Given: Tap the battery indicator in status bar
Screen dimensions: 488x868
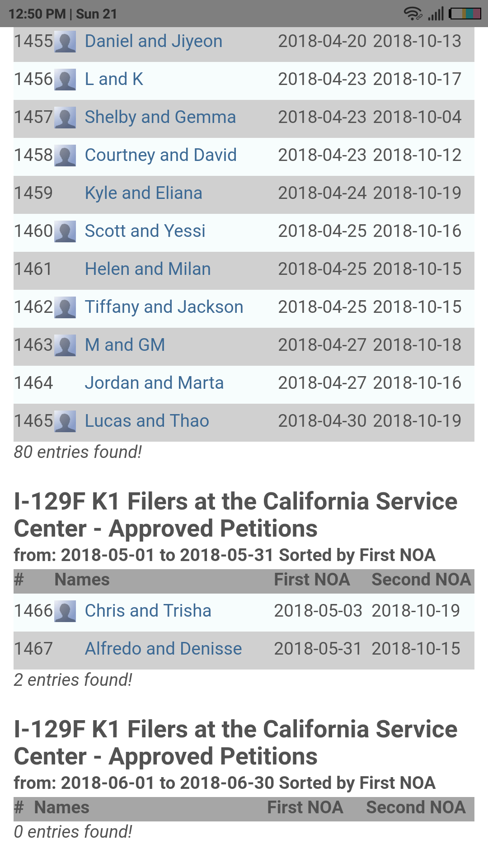Looking at the screenshot, I should (x=465, y=14).
